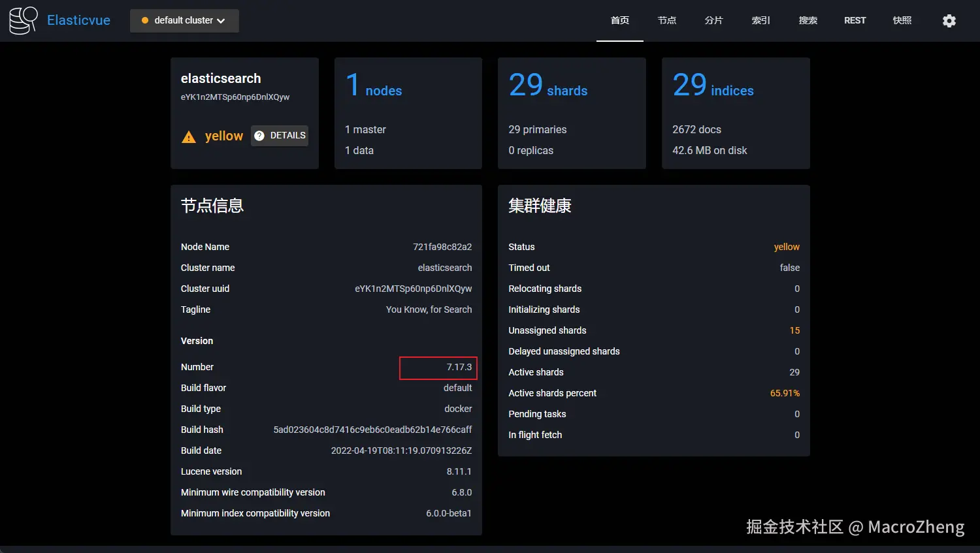
Task: Click the Version subheading
Action: 197,341
